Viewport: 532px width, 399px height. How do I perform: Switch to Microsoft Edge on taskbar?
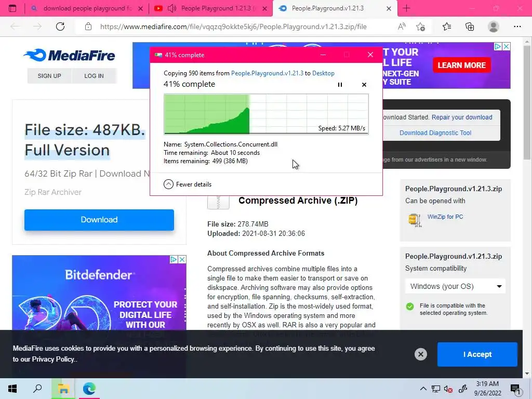point(89,389)
